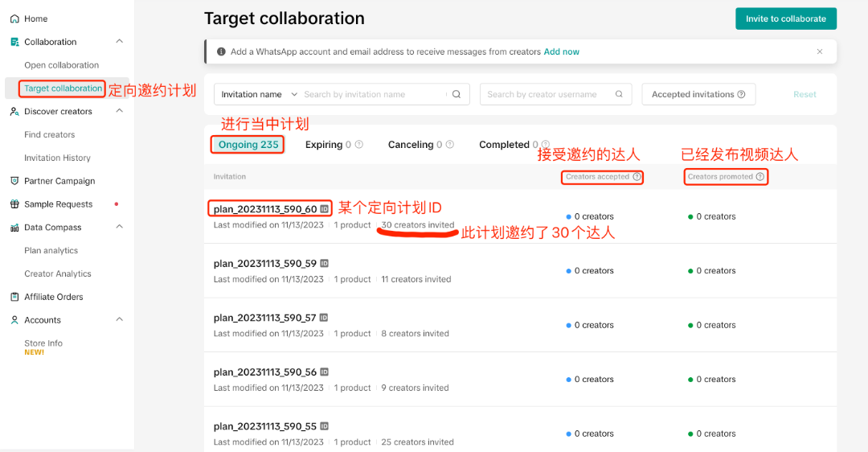Screen dimensions: 868x452
Task: Copy ID icon for plan_20231113_590_60
Action: 325,209
